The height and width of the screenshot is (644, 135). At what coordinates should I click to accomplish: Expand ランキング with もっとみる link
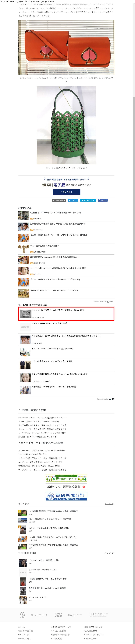pyautogui.click(x=110, y=504)
